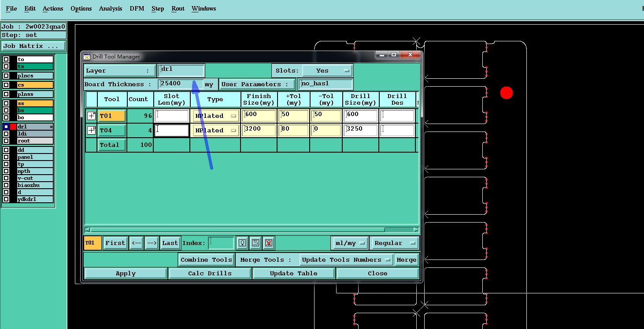Click the Apply button

pyautogui.click(x=126, y=273)
